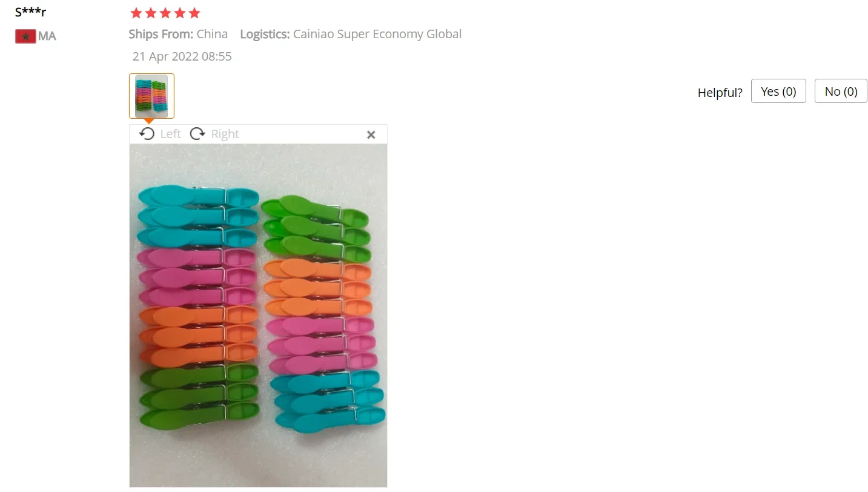Click the fourth red rating star
868x492 pixels.
point(180,13)
